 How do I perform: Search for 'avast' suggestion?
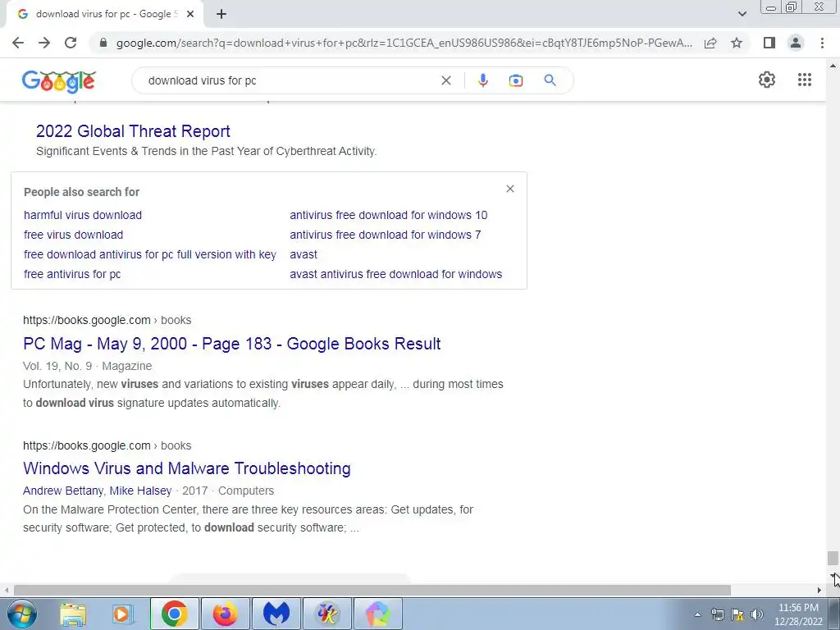point(304,254)
